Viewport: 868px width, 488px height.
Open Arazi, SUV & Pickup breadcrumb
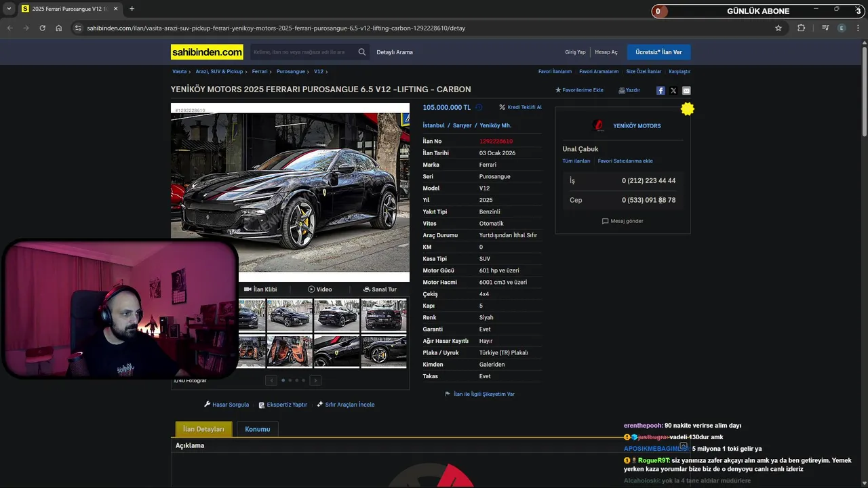point(219,71)
